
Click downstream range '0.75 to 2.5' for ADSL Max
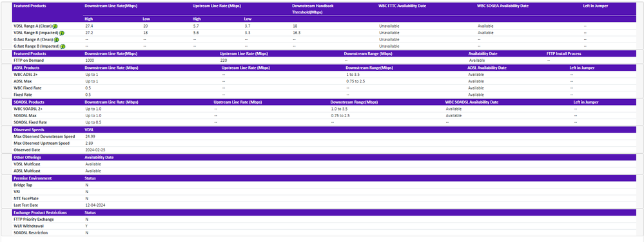point(356,81)
